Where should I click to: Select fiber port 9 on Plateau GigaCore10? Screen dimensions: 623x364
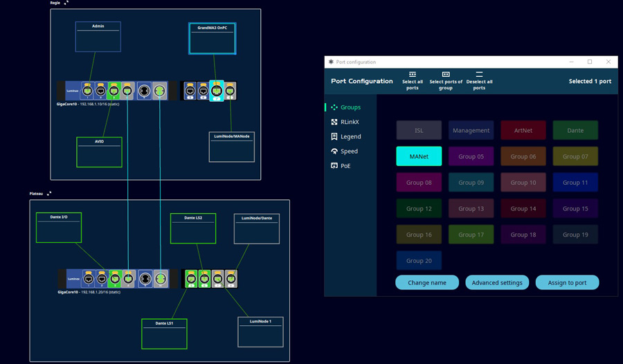coord(145,279)
